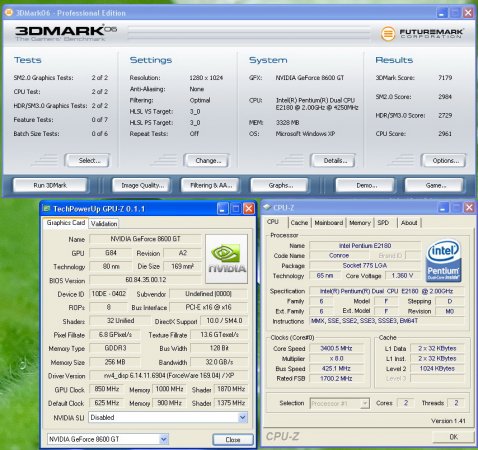Minimize the 3DMark06 window
478x450 pixels.
(x=442, y=13)
